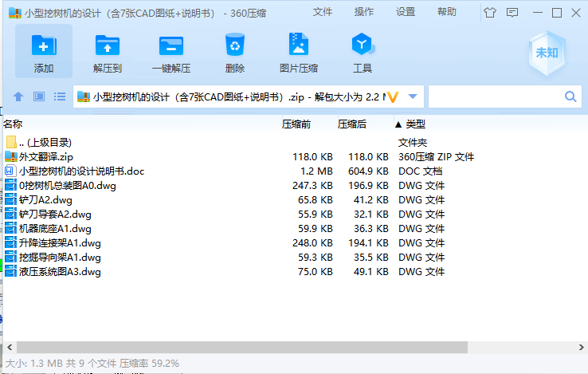The image size is (588, 374).
Task: Open the skin (shirt) icon in the title bar
Action: pyautogui.click(x=490, y=13)
